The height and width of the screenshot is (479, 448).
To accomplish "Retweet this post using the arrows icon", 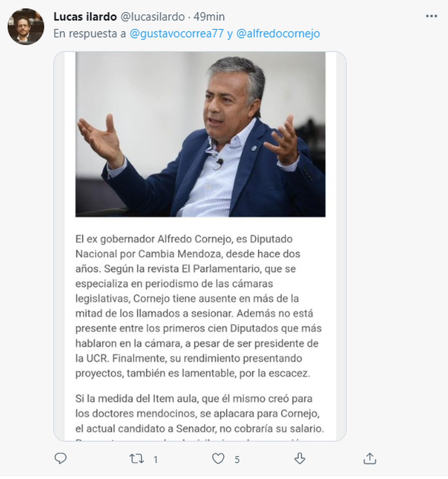I will click(137, 458).
